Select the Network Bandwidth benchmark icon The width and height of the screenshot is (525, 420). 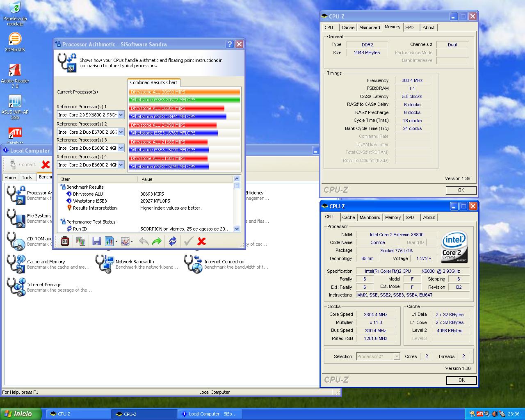pos(105,264)
